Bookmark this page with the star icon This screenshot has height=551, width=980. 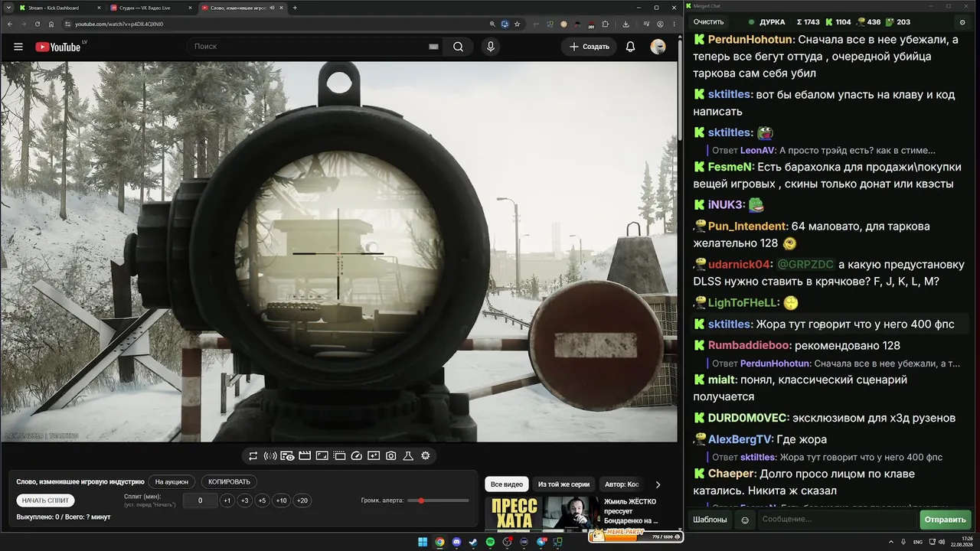tap(516, 24)
